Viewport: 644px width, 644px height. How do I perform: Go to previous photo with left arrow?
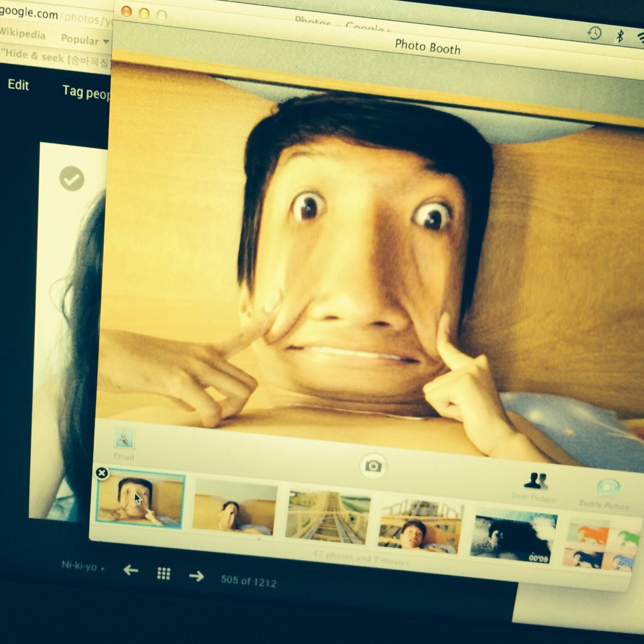[x=131, y=569]
